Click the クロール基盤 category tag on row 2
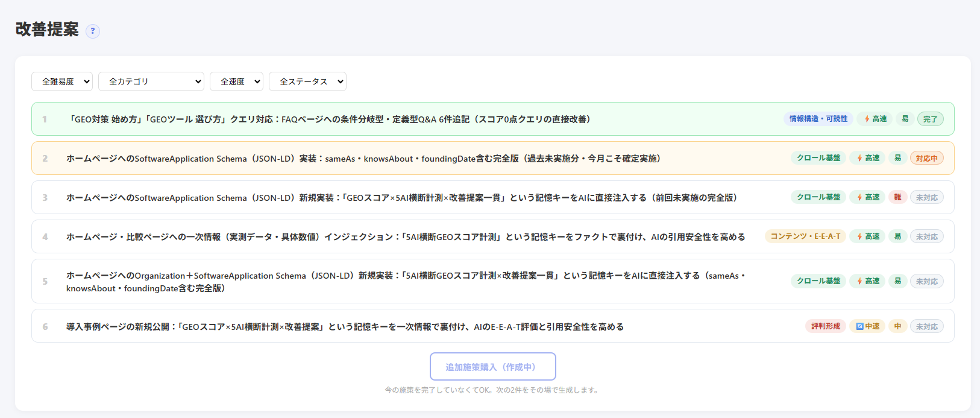The height and width of the screenshot is (418, 980). (818, 158)
